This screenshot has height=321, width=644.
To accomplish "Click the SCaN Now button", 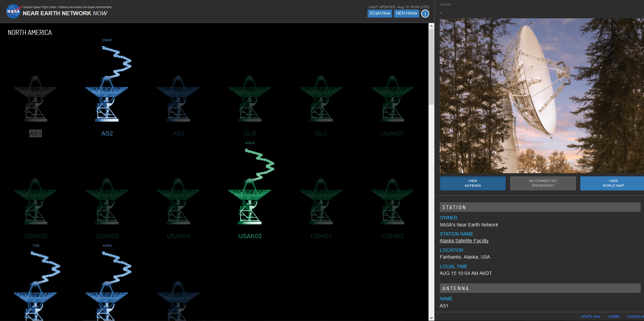I will click(380, 13).
